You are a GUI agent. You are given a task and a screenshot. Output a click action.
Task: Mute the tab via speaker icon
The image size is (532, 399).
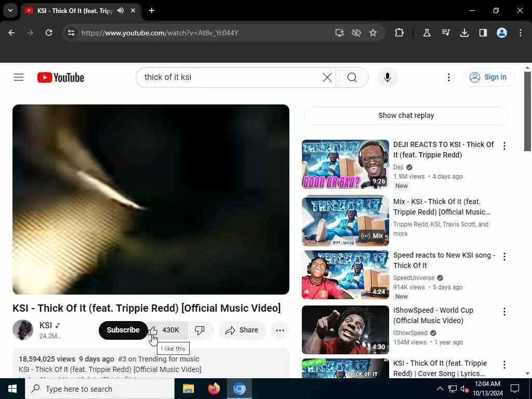point(121,10)
